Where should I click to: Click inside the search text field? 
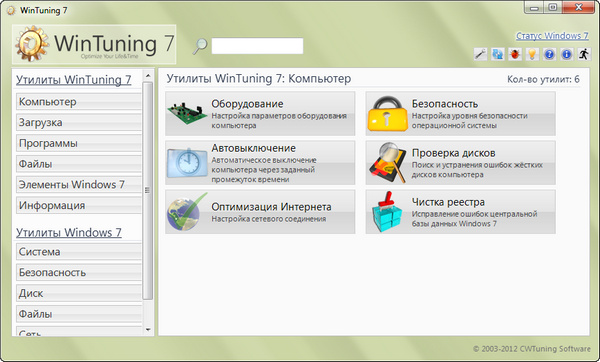click(x=257, y=46)
